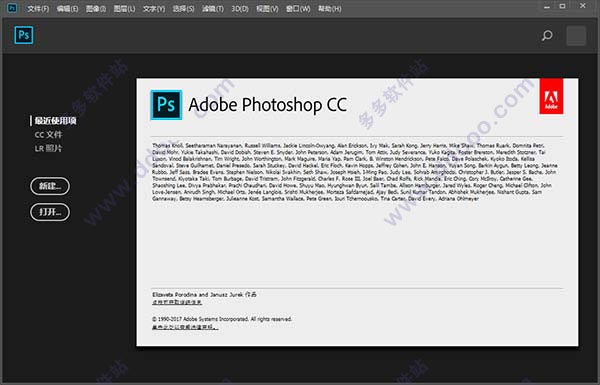This screenshot has height=385, width=600.
Task: Open the 文字(Y) menu
Action: (x=154, y=8)
